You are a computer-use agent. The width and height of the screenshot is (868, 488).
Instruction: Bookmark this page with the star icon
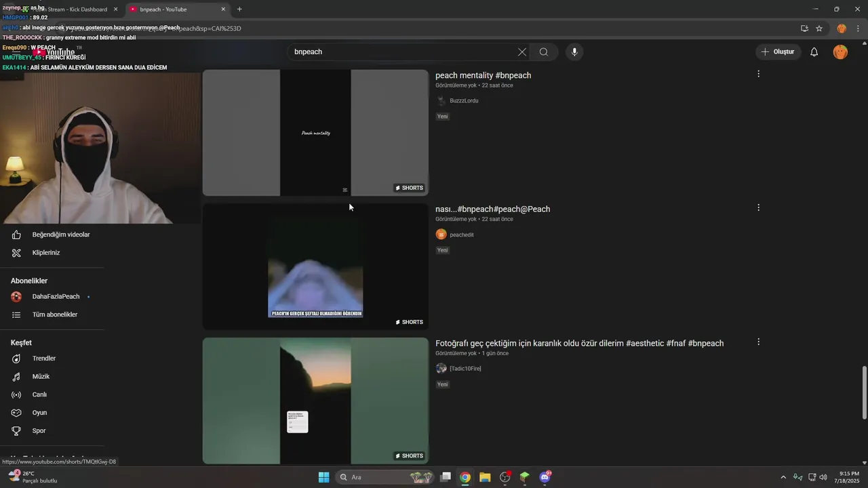(x=819, y=28)
